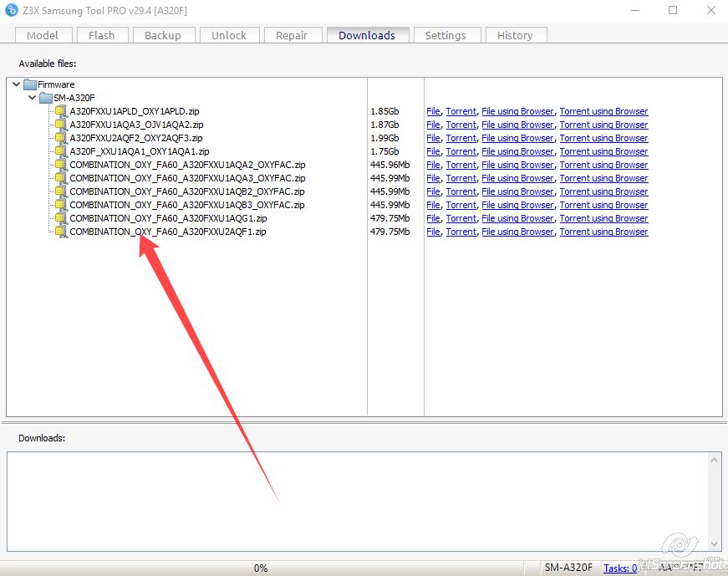The image size is (728, 576).
Task: View the History tab
Action: coord(516,35)
